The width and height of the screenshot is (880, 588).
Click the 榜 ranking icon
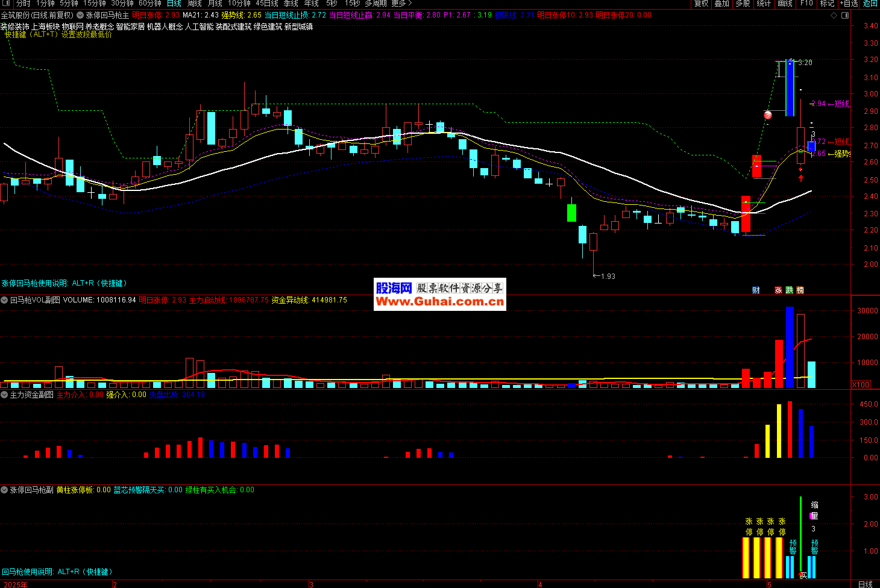800,290
